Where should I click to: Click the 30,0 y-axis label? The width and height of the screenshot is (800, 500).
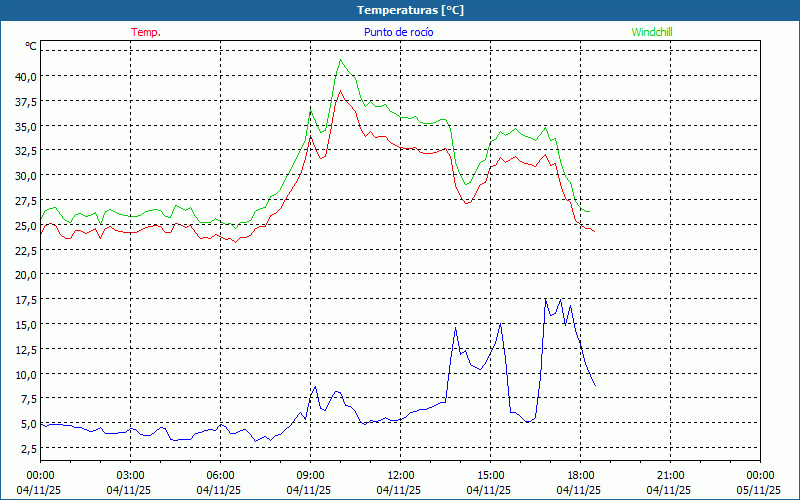(x=26, y=176)
